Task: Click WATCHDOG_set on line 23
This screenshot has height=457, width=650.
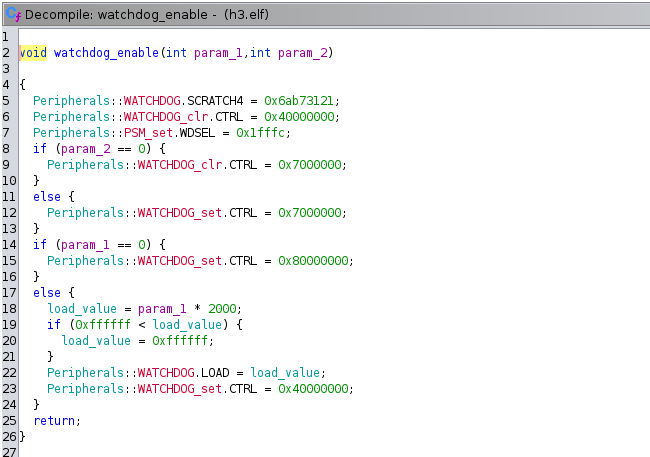Action: coord(180,389)
